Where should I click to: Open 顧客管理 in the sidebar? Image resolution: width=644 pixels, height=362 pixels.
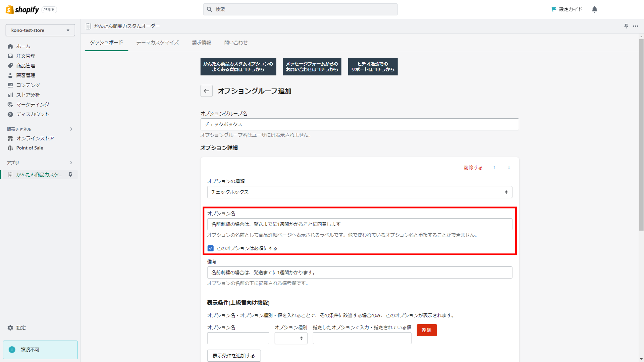point(25,75)
